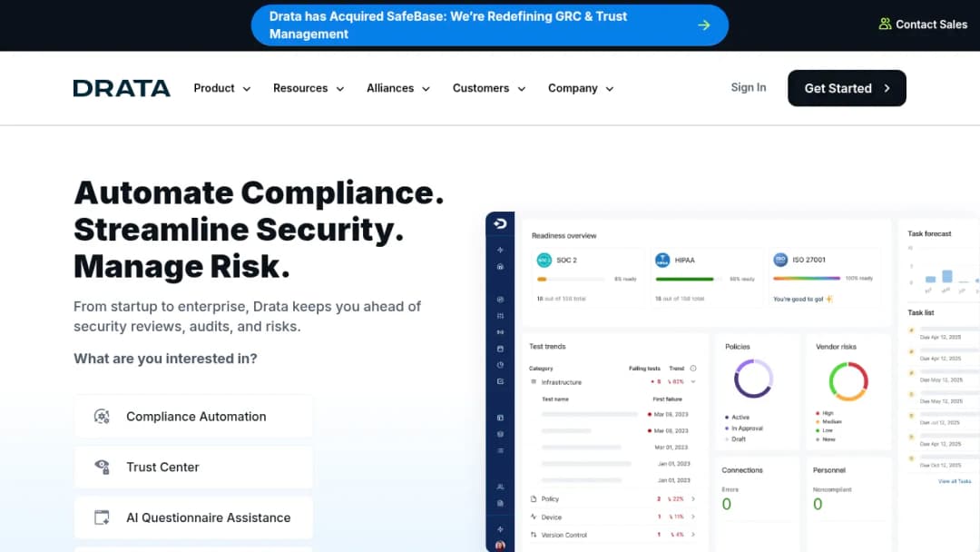This screenshot has height=552, width=980.
Task: Expand the Alliances dropdown
Action: 398,88
